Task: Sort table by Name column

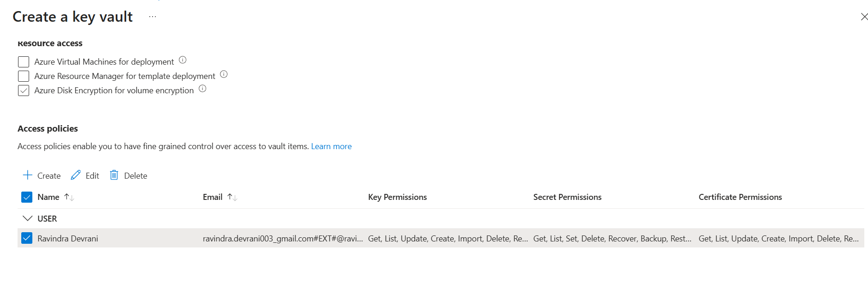Action: click(x=69, y=197)
